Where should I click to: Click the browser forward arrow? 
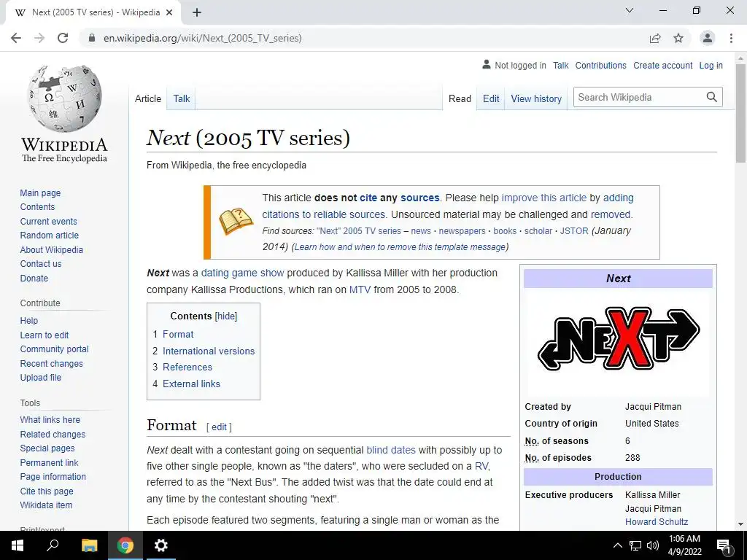(39, 38)
